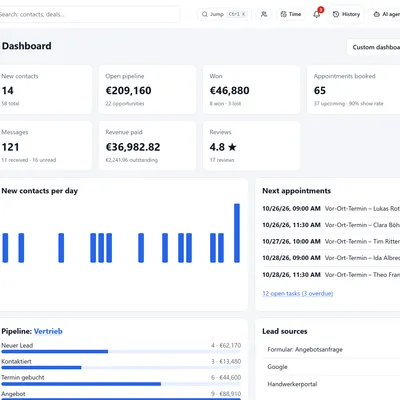Click the Jump magnifier icon

pos(205,14)
